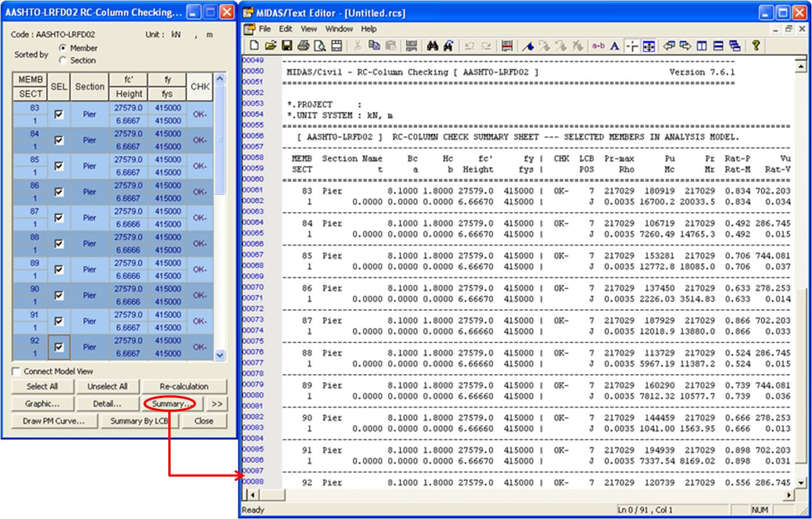The width and height of the screenshot is (812, 519).
Task: Open the Window menu
Action: coord(339,29)
